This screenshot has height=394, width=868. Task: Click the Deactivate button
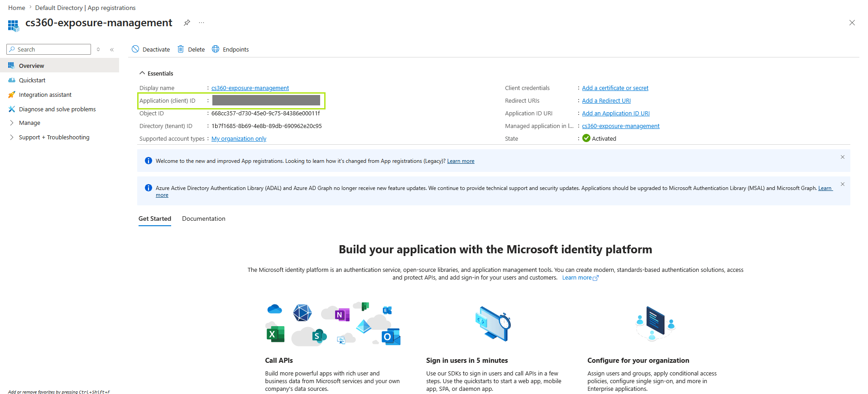151,49
